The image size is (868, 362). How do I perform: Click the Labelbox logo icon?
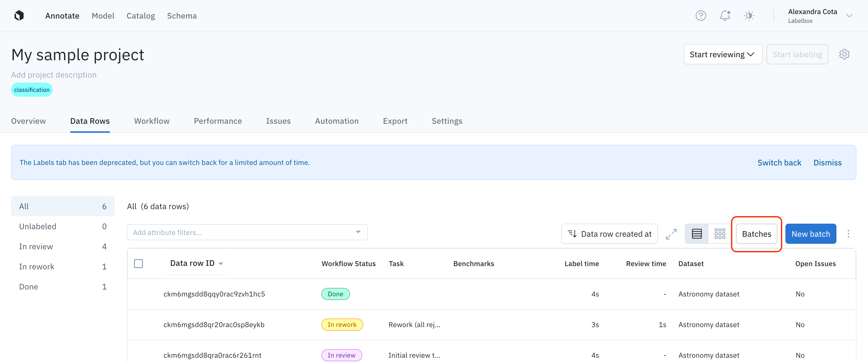(19, 16)
